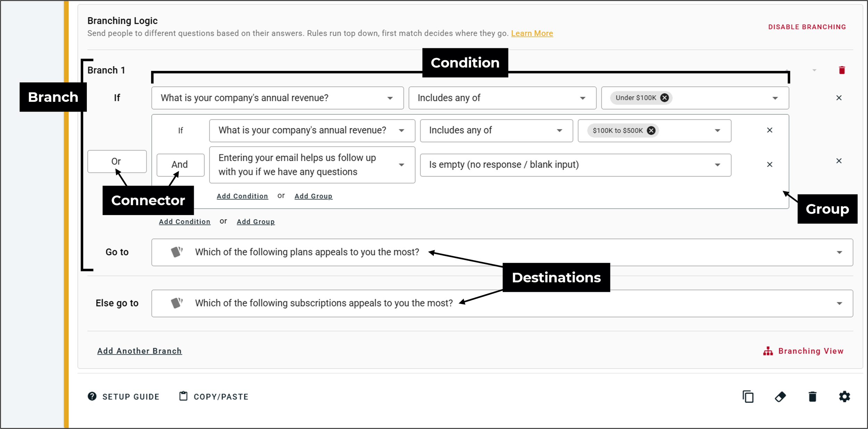Open question settings via the gear icon
The image size is (868, 429).
(x=844, y=396)
